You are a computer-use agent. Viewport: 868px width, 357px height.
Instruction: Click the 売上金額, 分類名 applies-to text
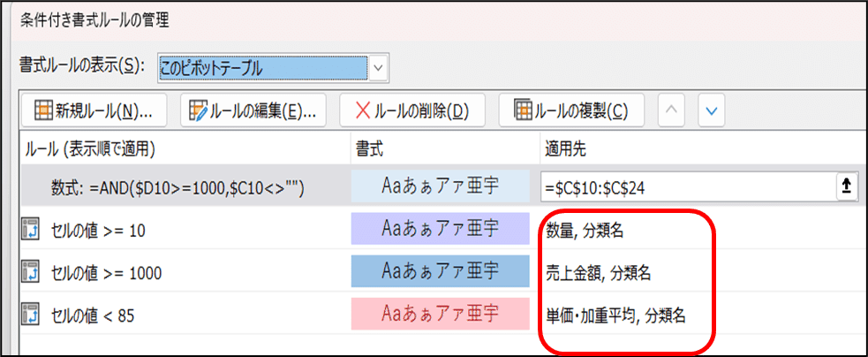tap(598, 273)
